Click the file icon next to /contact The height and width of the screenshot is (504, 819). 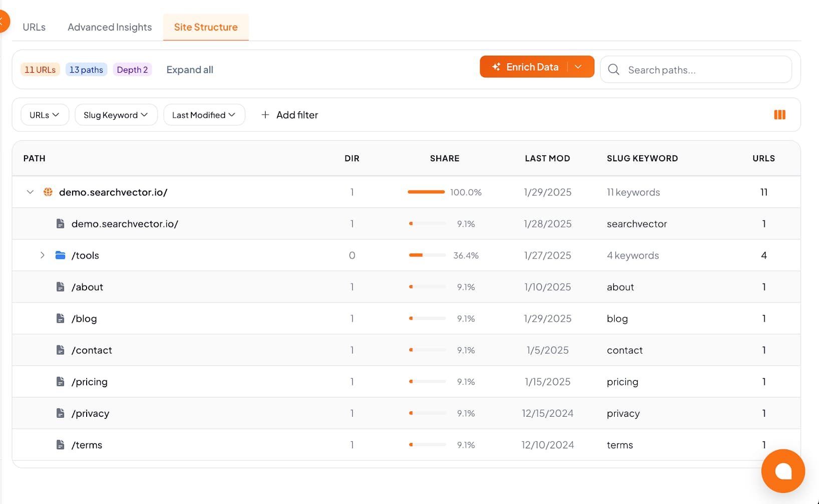(60, 350)
